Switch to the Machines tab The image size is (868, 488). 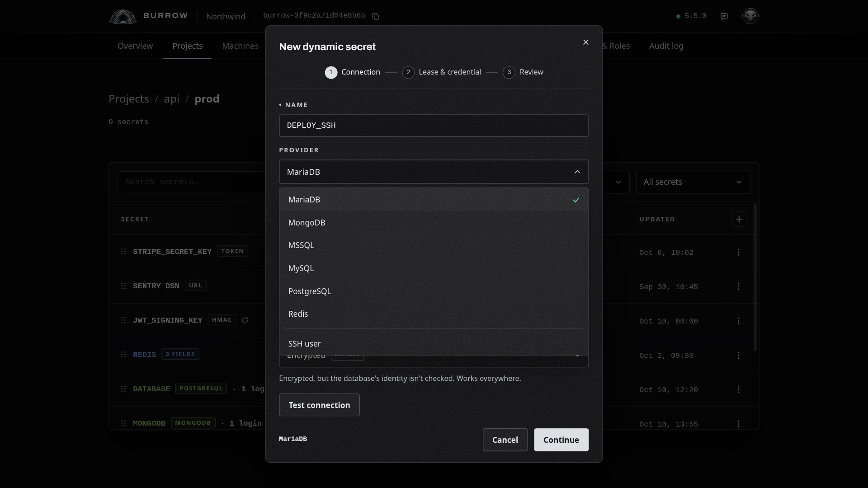(240, 46)
